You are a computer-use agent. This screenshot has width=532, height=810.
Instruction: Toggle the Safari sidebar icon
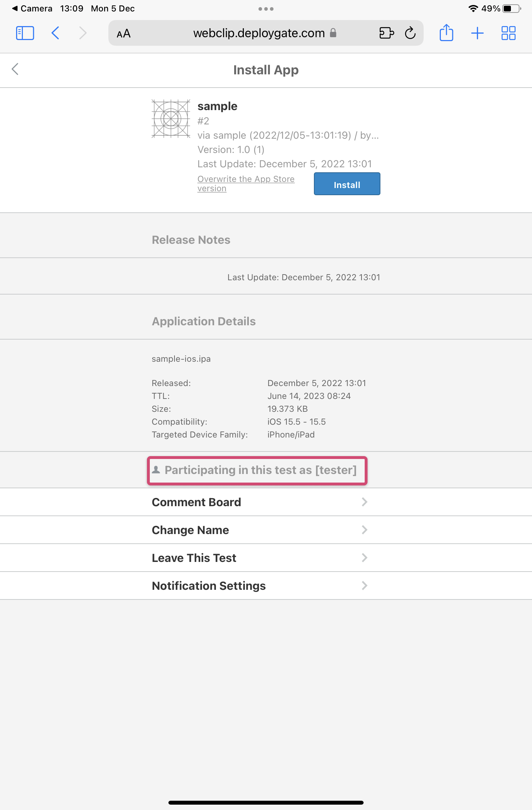click(25, 33)
